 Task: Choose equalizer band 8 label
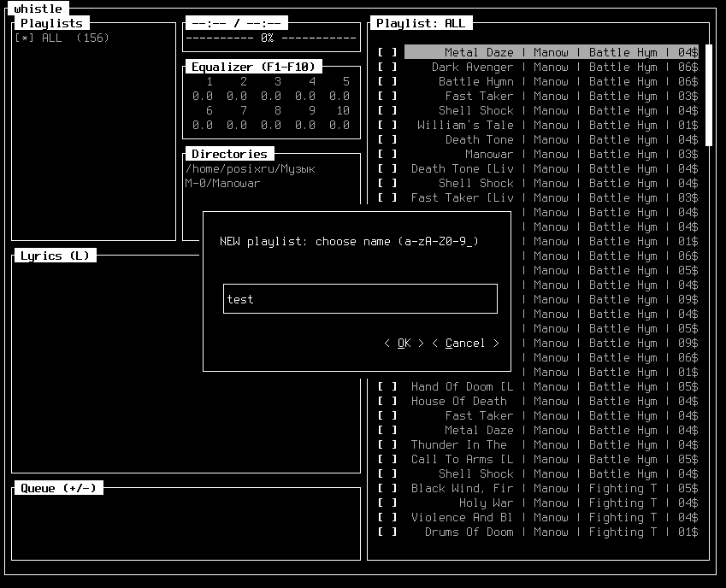278,110
